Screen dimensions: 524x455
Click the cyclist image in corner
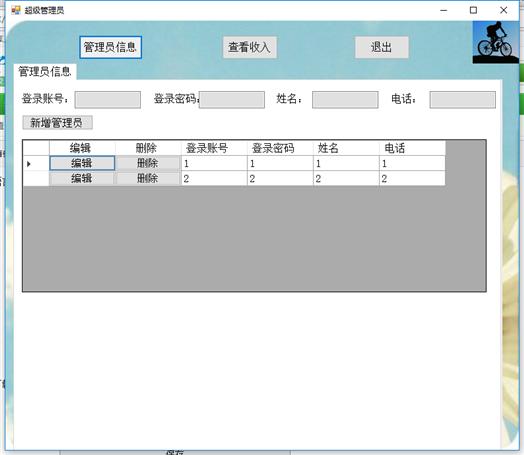[496, 42]
